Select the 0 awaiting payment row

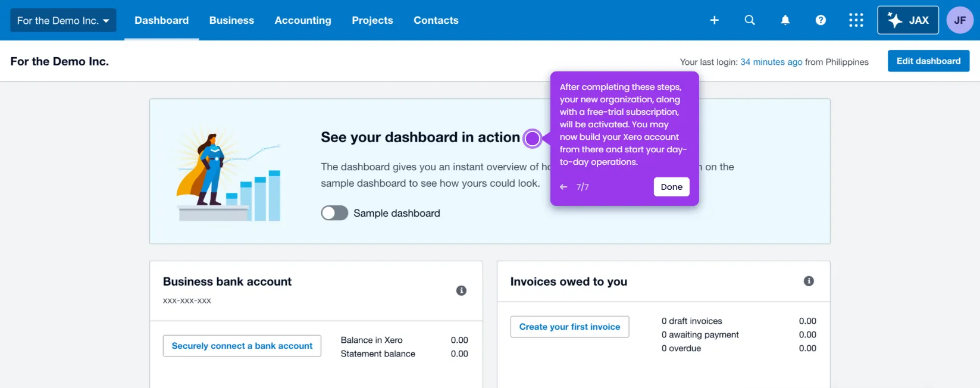[x=738, y=334]
